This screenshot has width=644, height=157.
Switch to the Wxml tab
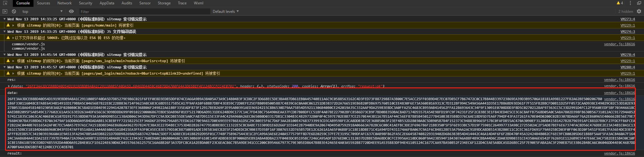(x=198, y=3)
